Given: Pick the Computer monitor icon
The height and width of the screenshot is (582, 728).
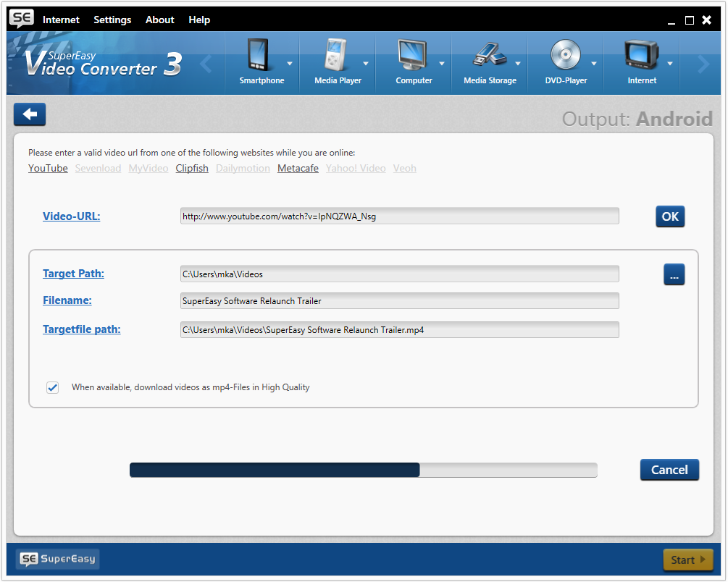Looking at the screenshot, I should [x=414, y=55].
